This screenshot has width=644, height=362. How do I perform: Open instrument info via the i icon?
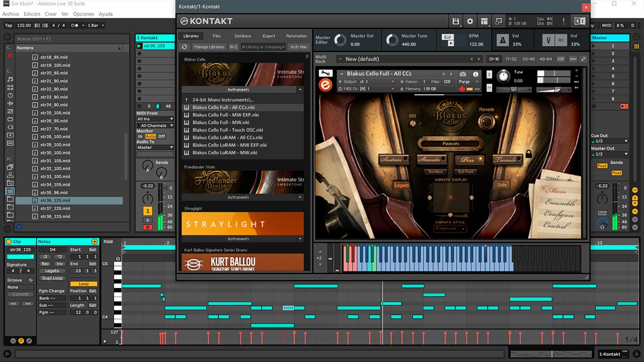click(x=475, y=74)
